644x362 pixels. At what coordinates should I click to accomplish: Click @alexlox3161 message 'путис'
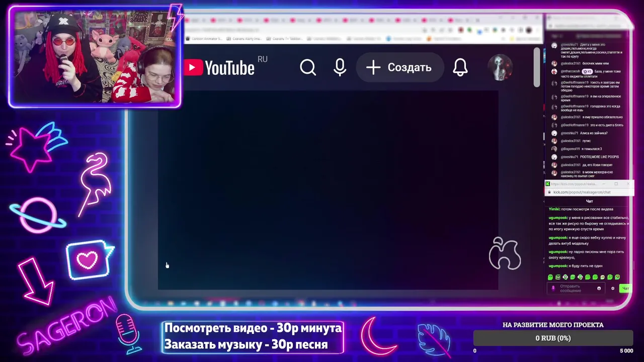click(587, 141)
